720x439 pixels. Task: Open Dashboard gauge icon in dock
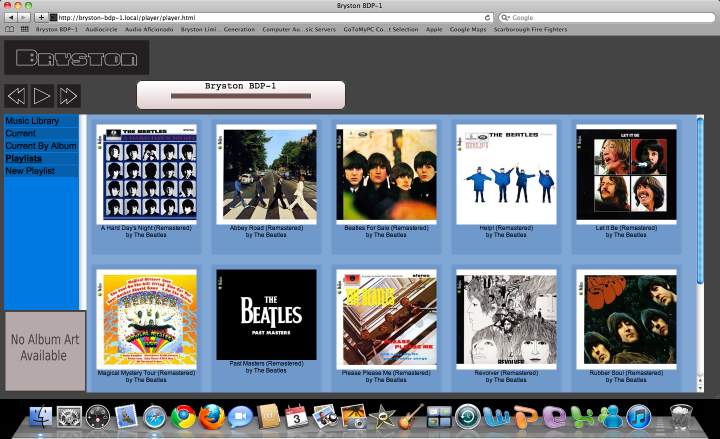pyautogui.click(x=98, y=417)
